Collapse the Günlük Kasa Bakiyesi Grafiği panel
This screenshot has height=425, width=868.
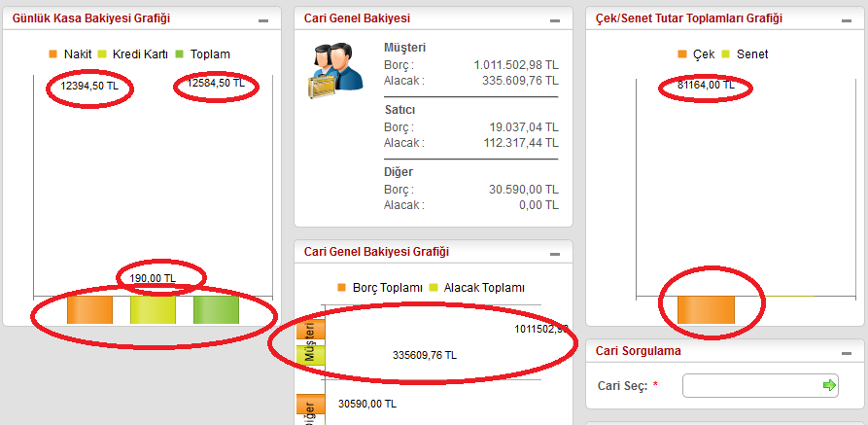tap(263, 20)
